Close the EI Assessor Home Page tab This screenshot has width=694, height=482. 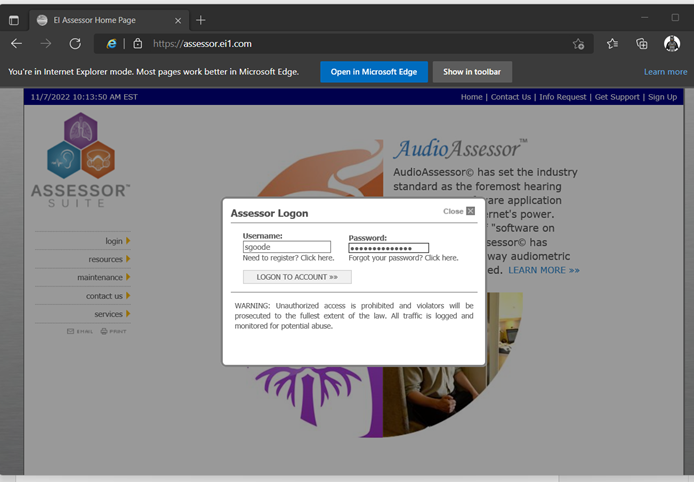178,20
